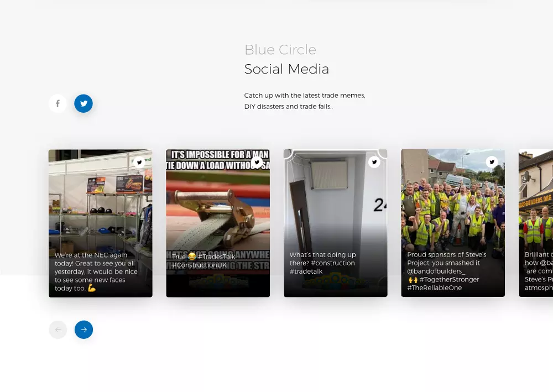Click Twitter badge on ratchet strap meme
Viewport: 553px width, 392px height.
pyautogui.click(x=257, y=162)
